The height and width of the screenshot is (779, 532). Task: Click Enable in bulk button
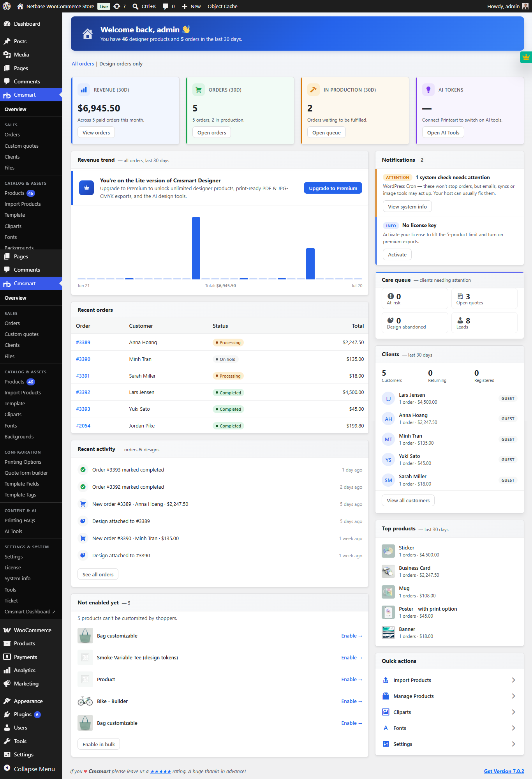tap(99, 744)
